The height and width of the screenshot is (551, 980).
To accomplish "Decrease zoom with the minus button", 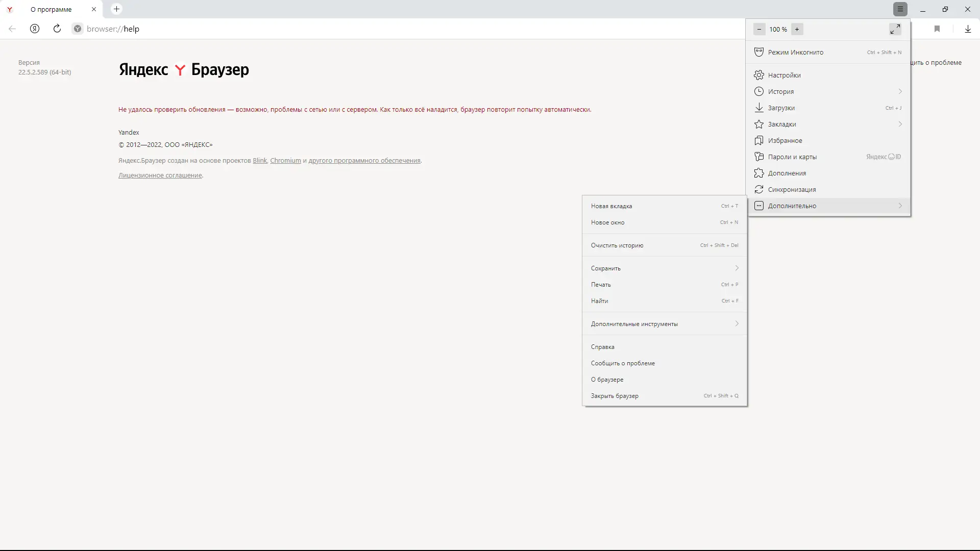I will tap(759, 29).
